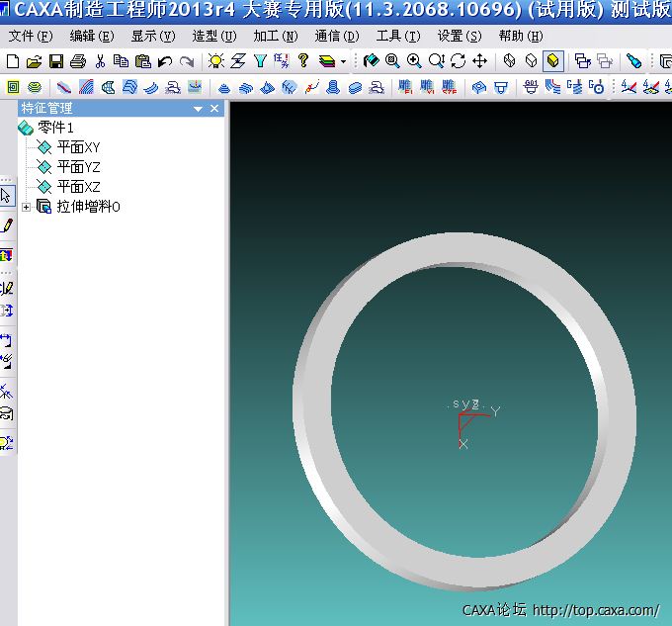Click the striped red-blue curved surface icon
This screenshot has width=672, height=626.
(x=86, y=87)
